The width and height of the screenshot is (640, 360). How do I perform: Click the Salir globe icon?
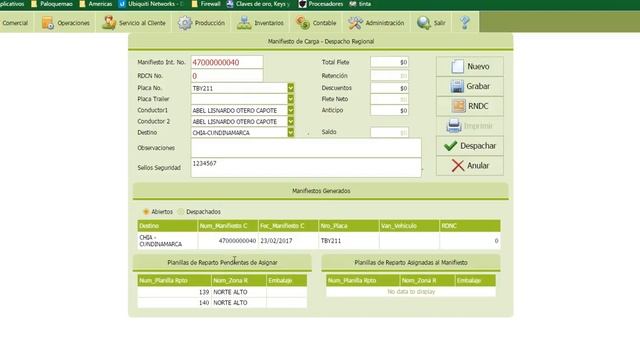[424, 23]
